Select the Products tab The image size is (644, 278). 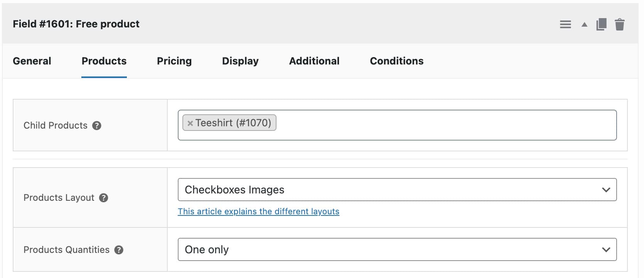tap(103, 61)
